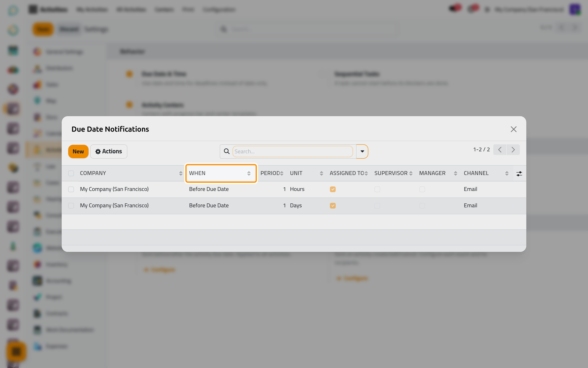Image resolution: width=588 pixels, height=368 pixels.
Task: Sort by the Manager column header
Action: click(x=438, y=173)
